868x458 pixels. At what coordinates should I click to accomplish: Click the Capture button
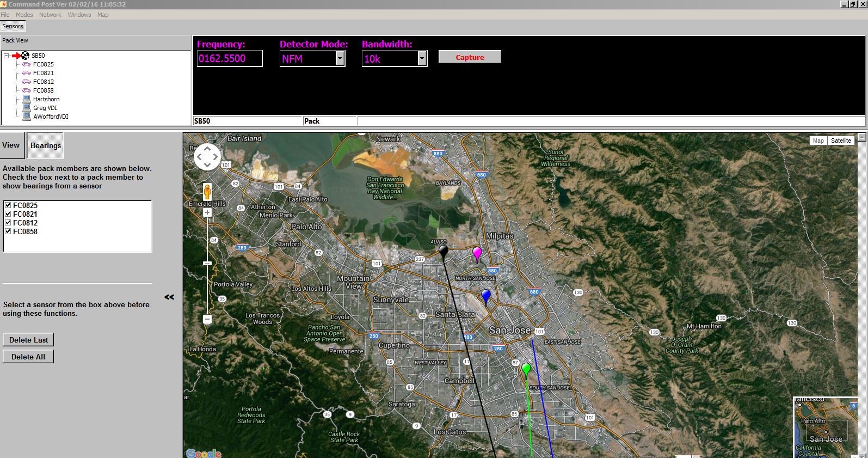click(x=470, y=57)
